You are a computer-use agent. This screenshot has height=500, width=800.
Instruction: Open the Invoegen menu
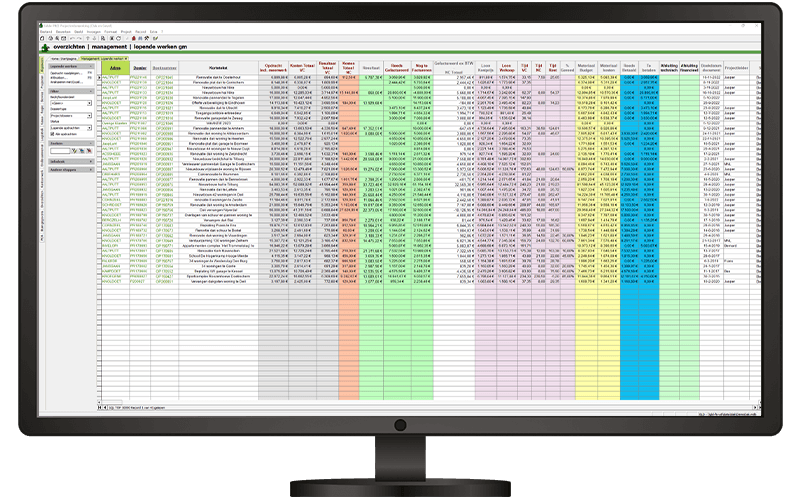click(93, 32)
